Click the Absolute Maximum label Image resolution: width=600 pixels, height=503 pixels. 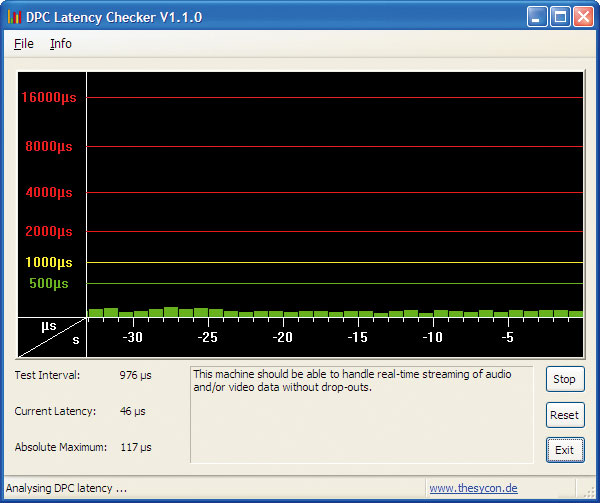coord(61,447)
